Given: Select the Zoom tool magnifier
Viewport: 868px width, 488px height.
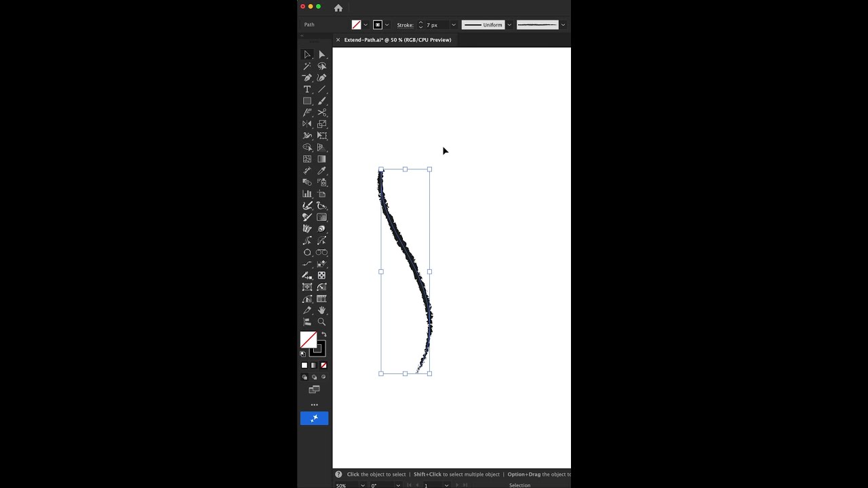Looking at the screenshot, I should click(322, 322).
